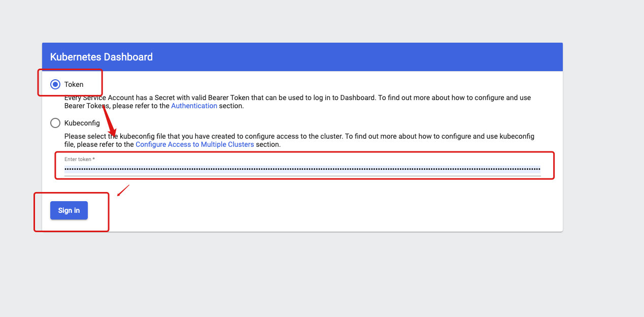The width and height of the screenshot is (644, 317).
Task: Select the Kubeconfig radio button
Action: click(55, 123)
